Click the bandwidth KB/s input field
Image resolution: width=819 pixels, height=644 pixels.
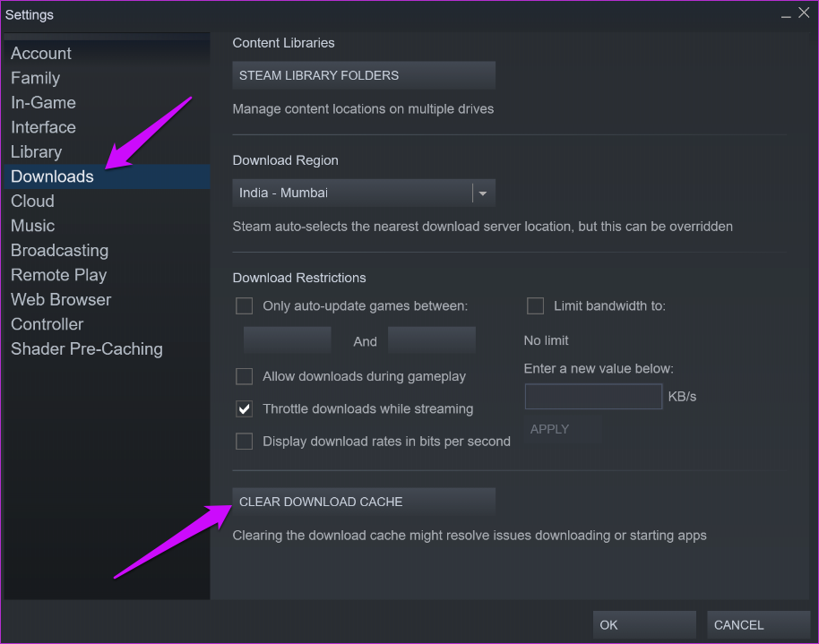(593, 397)
